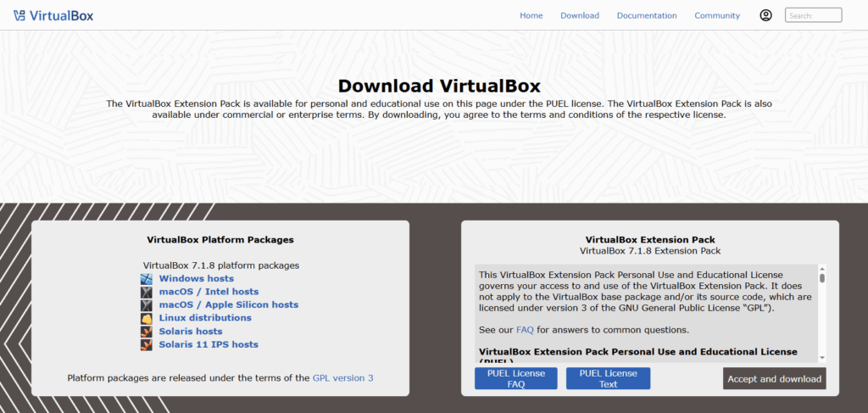
Task: Open the Community navigation item
Action: pos(717,15)
